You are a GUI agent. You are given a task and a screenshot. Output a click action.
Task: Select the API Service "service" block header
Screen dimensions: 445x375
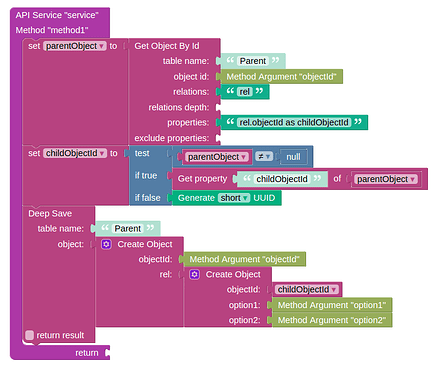57,15
